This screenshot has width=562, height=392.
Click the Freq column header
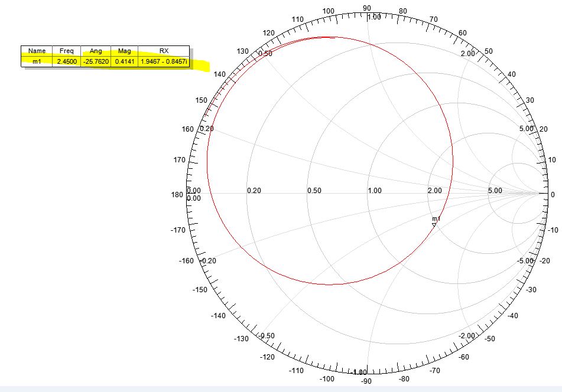[x=67, y=51]
